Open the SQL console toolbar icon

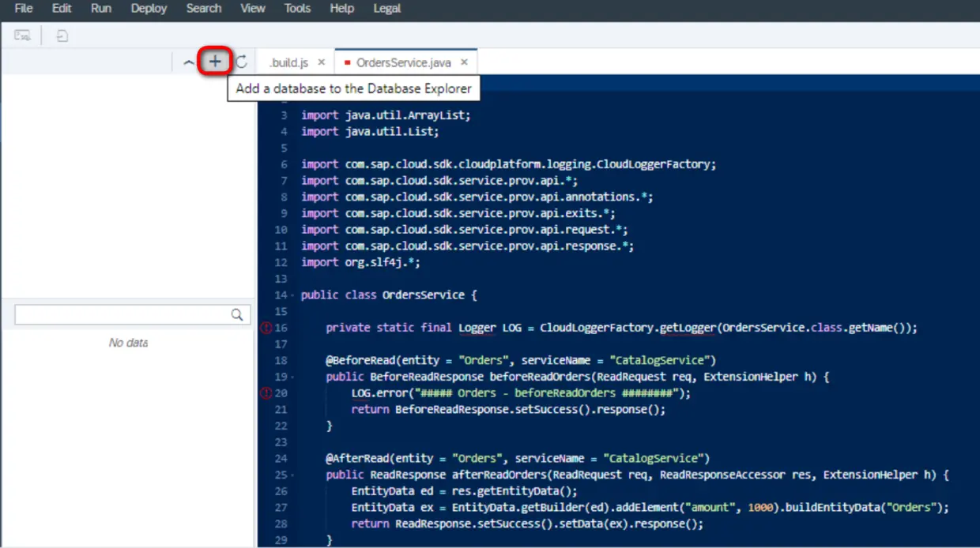point(23,36)
